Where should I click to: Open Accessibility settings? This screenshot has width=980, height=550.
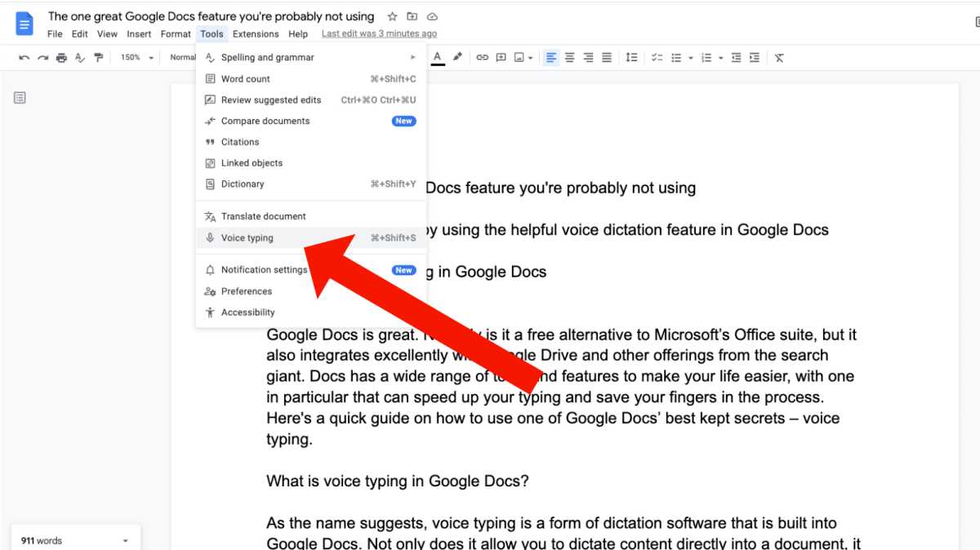pos(311,313)
